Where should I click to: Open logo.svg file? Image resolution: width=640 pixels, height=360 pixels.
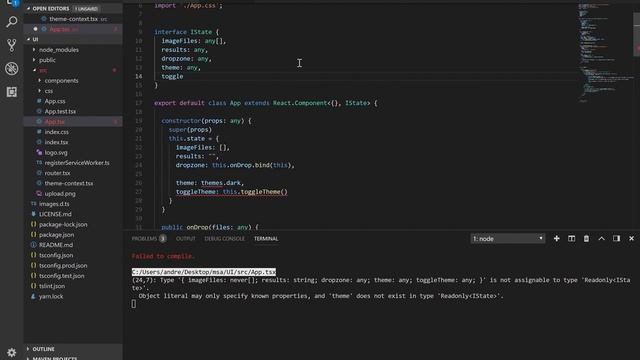[56, 152]
